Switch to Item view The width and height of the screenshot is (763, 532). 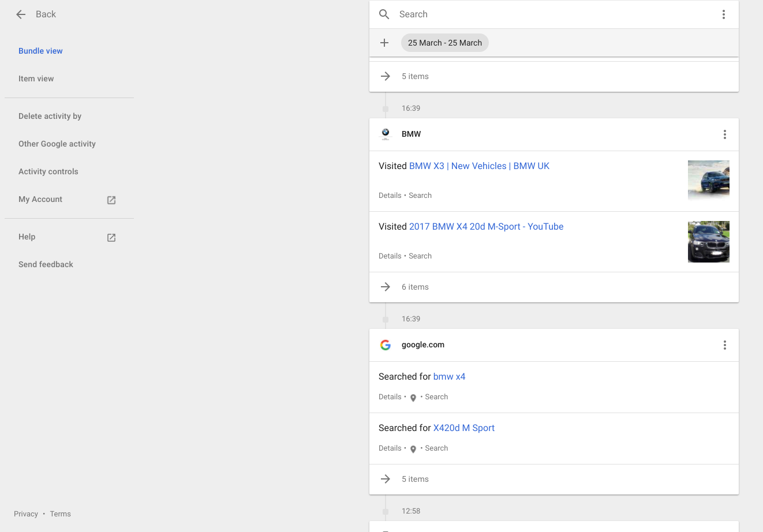[36, 78]
